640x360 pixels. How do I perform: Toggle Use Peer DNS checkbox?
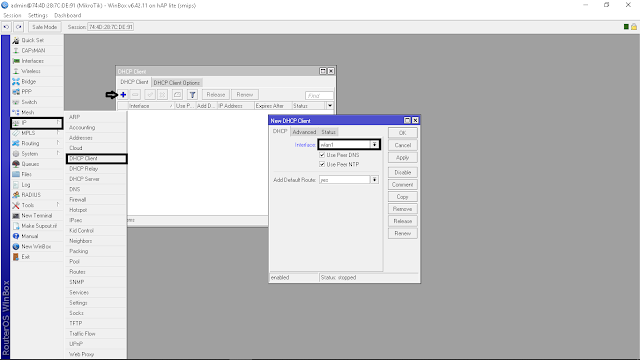322,155
